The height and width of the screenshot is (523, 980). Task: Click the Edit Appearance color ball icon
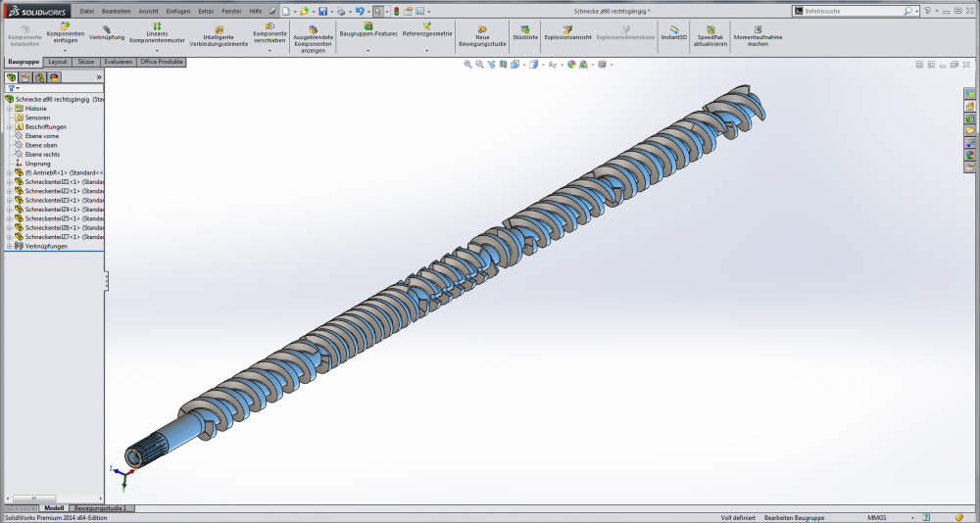[x=571, y=65]
